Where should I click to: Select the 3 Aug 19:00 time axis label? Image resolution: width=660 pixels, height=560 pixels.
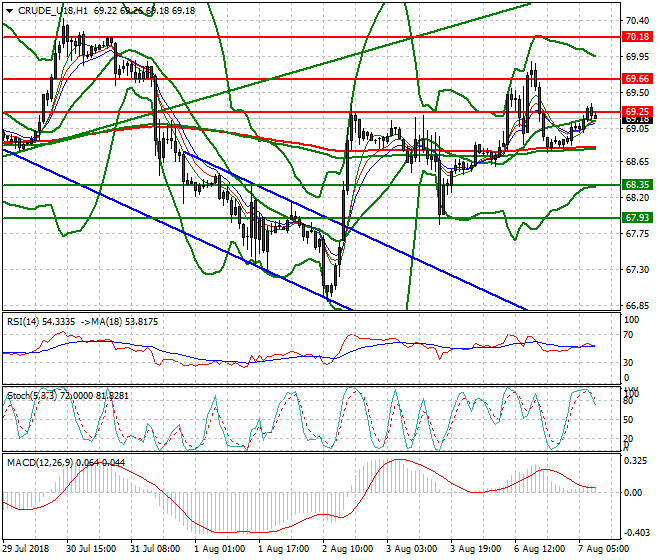475,549
